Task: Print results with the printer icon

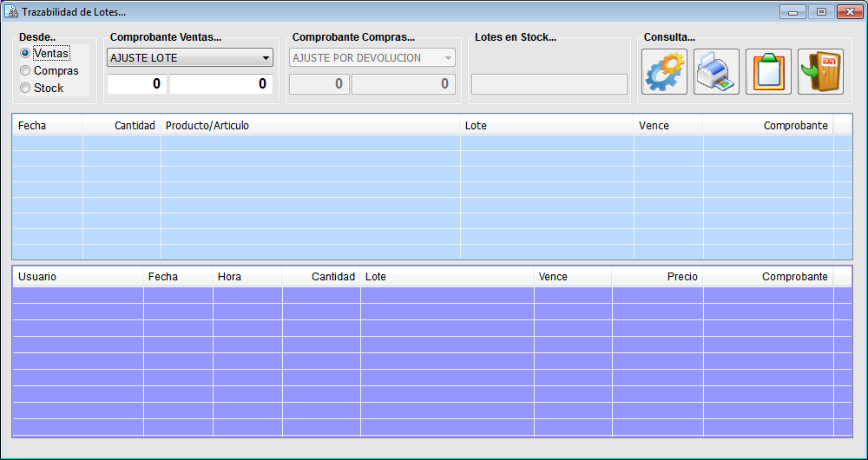Action: click(x=716, y=71)
